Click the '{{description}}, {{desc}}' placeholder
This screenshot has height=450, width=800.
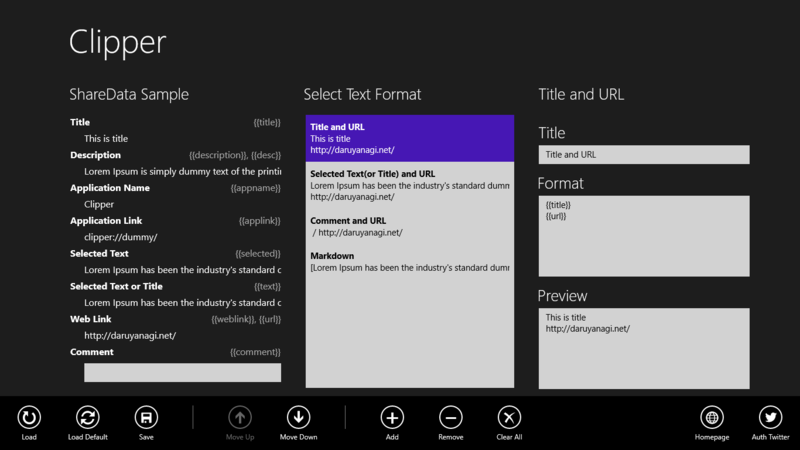[235, 155]
